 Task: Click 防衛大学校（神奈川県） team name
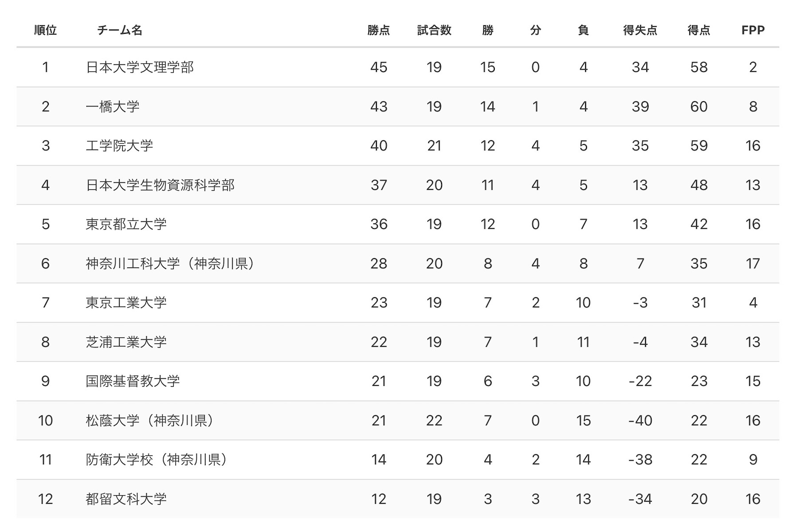click(x=157, y=459)
